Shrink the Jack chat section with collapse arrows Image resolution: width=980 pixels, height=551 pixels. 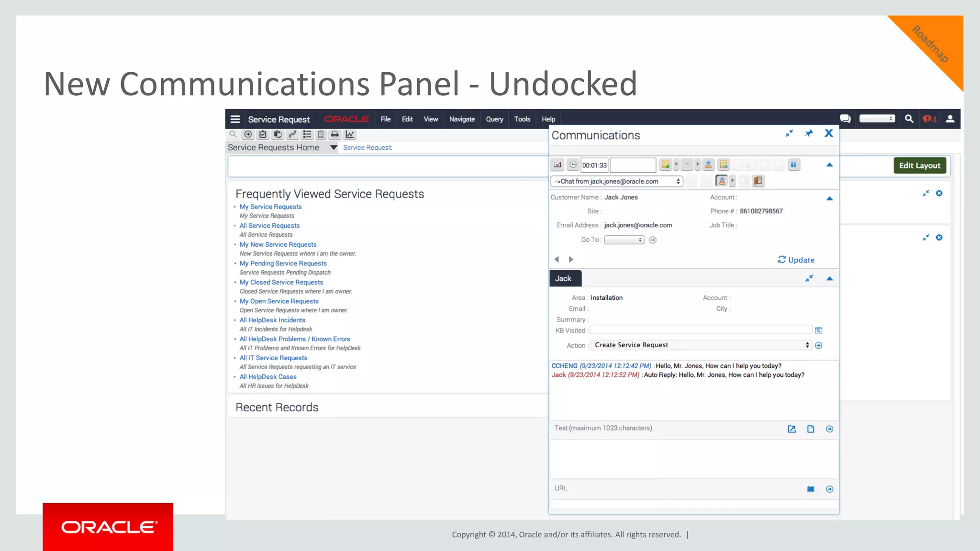coord(809,278)
